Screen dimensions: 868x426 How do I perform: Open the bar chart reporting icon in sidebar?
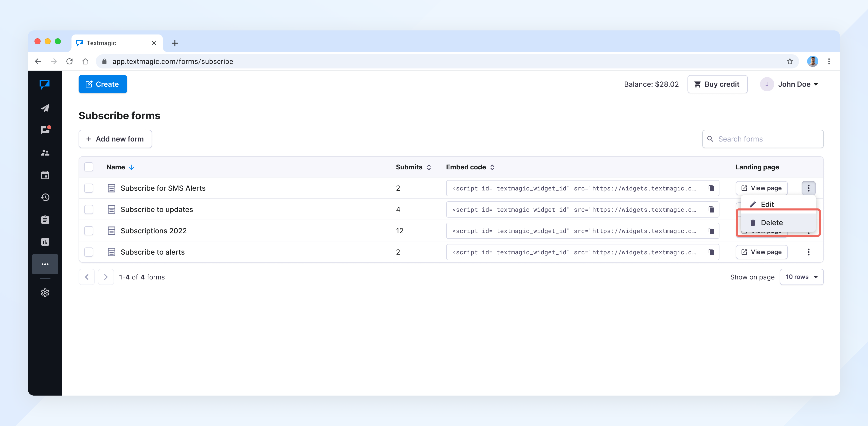click(x=45, y=242)
